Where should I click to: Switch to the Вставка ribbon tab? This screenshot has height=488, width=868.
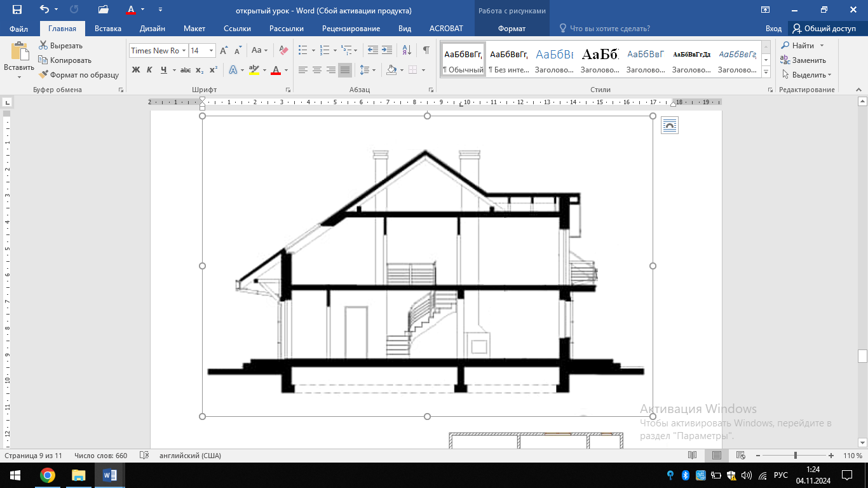[x=108, y=29]
